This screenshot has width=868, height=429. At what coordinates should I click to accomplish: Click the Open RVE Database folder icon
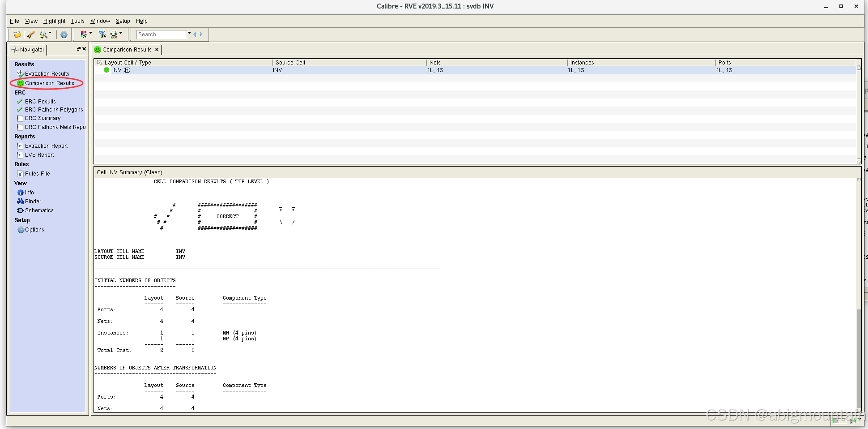coord(17,34)
